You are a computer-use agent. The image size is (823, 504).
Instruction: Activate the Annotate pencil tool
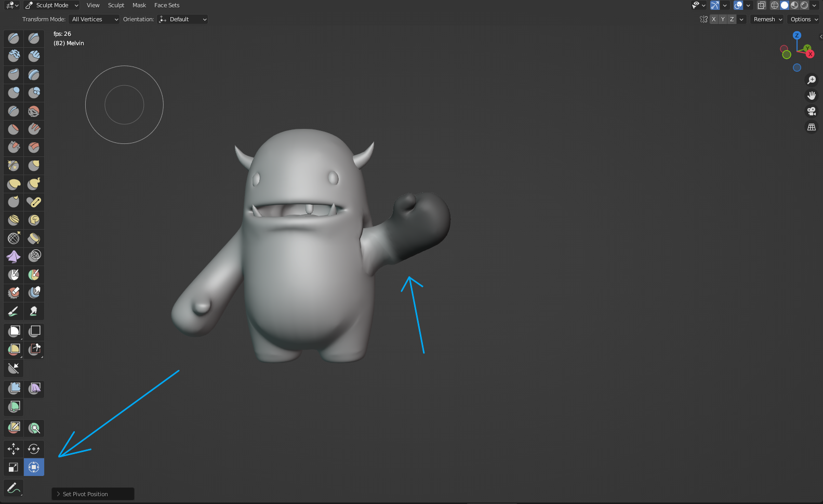tap(14, 488)
